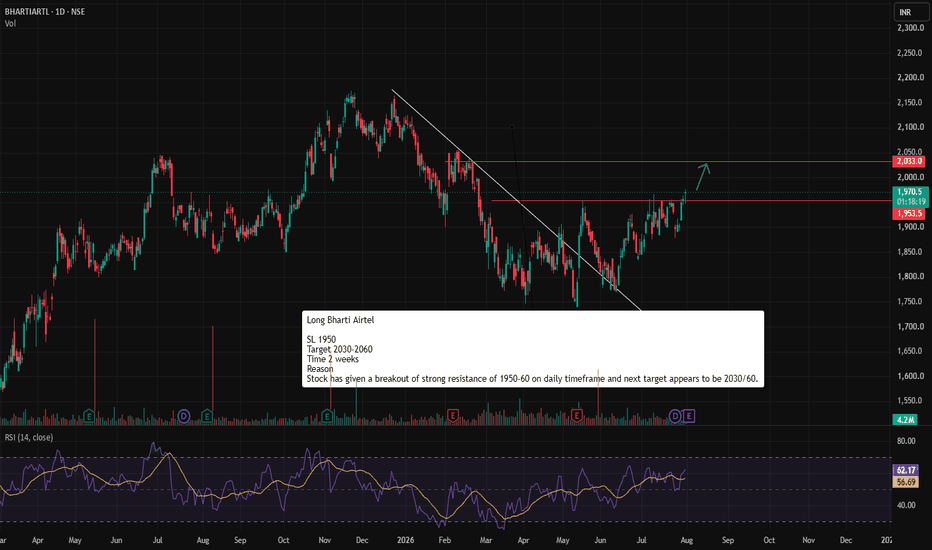Click the 62.17 RSI value label

pyautogui.click(x=906, y=470)
